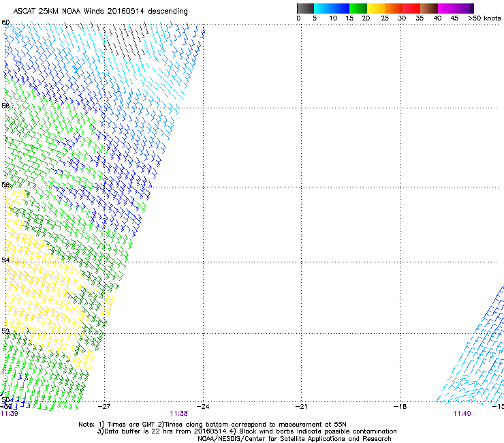504x443 pixels.
Task: Click the latitude label '60'
Action: [5, 22]
